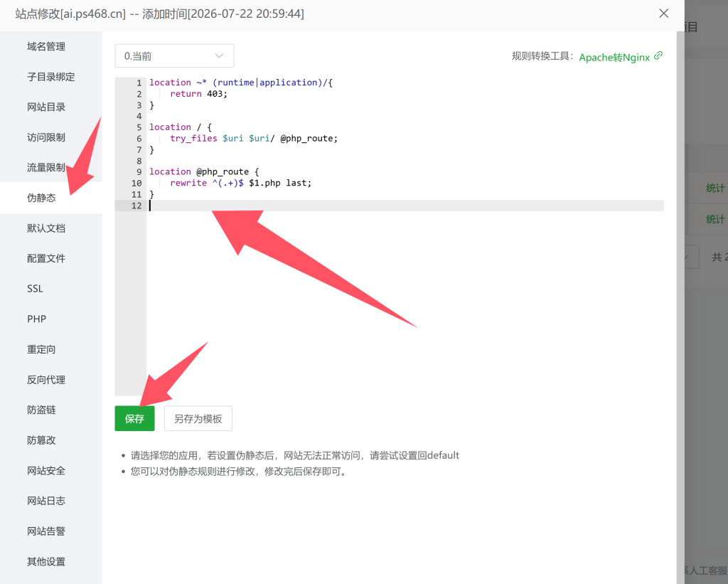The image size is (728, 584).
Task: Click the try_files rule line
Action: coord(254,139)
